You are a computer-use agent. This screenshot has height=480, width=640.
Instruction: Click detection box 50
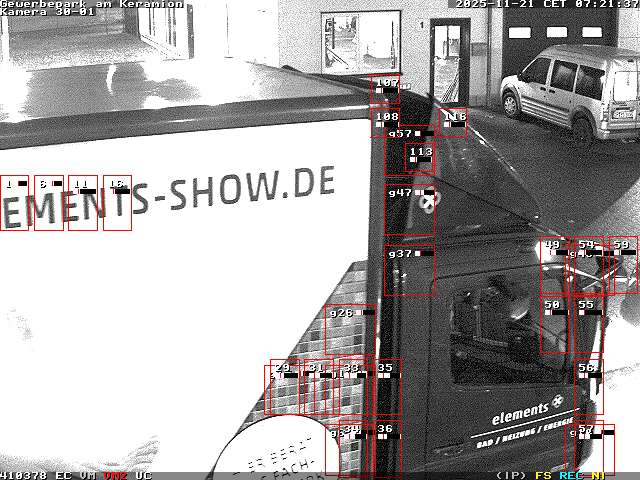[556, 325]
